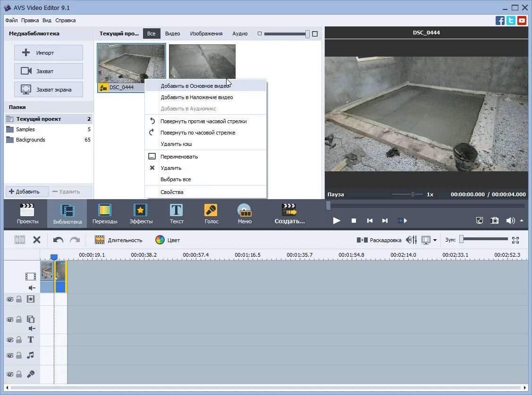The image size is (532, 395).
Task: Toggle visibility eye of the video overlay track
Action: click(10, 320)
